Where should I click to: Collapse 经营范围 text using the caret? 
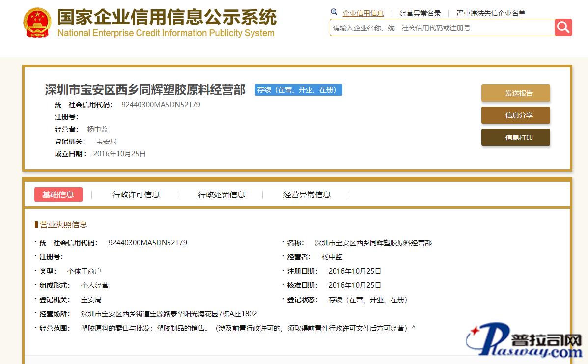point(414,327)
